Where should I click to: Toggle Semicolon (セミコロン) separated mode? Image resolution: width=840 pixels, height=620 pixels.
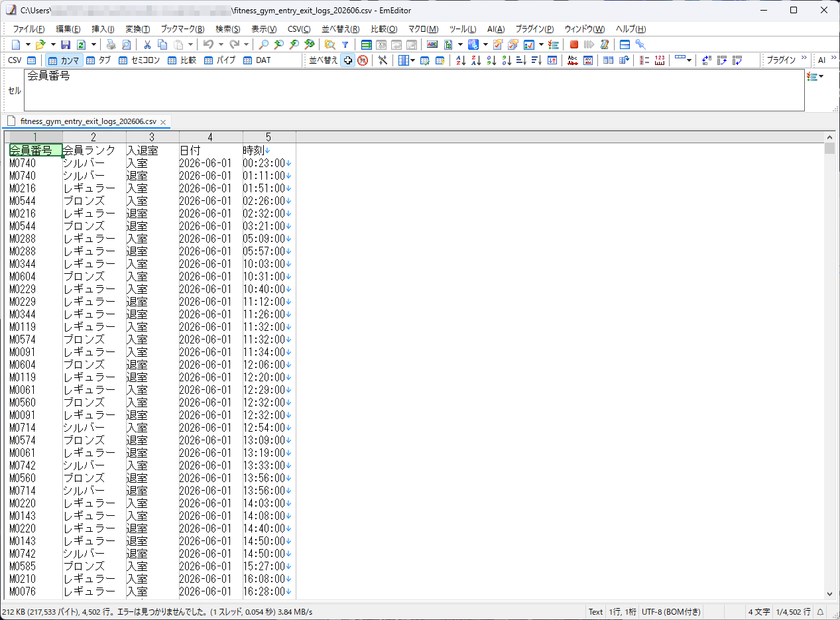(x=139, y=60)
